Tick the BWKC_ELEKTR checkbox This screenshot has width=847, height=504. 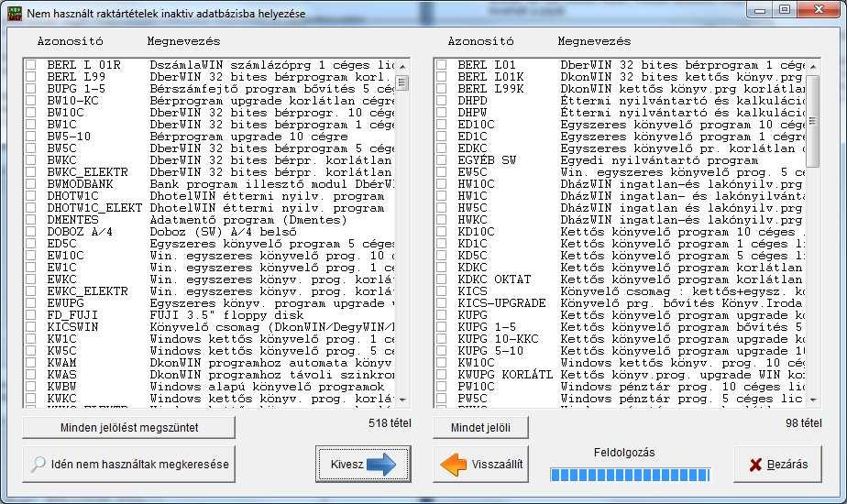31,171
